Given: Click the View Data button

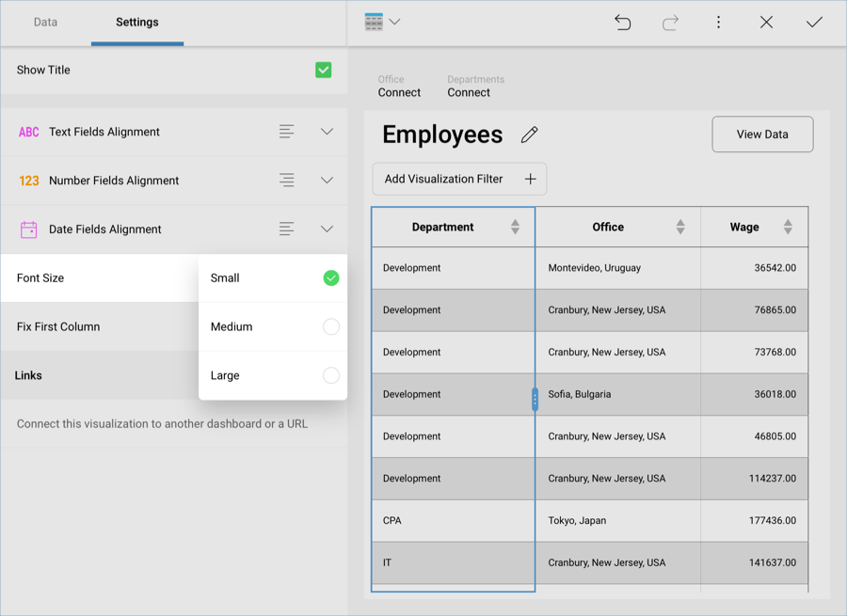Looking at the screenshot, I should (x=762, y=134).
